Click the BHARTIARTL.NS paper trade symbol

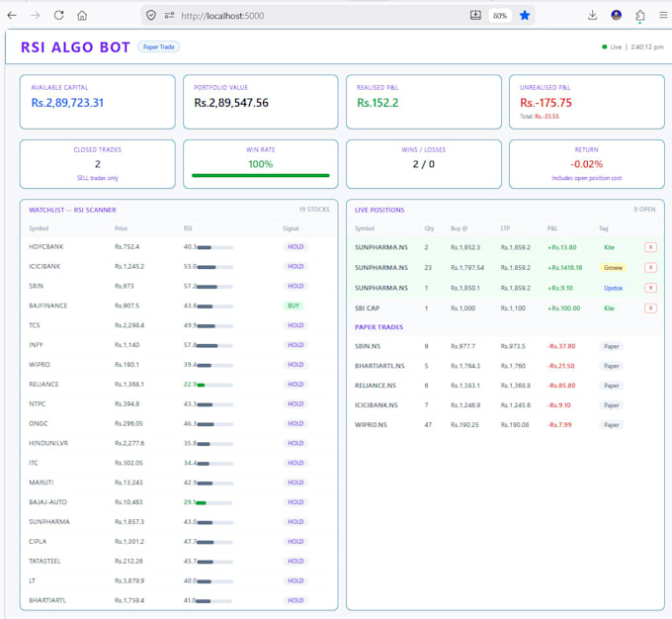click(379, 366)
